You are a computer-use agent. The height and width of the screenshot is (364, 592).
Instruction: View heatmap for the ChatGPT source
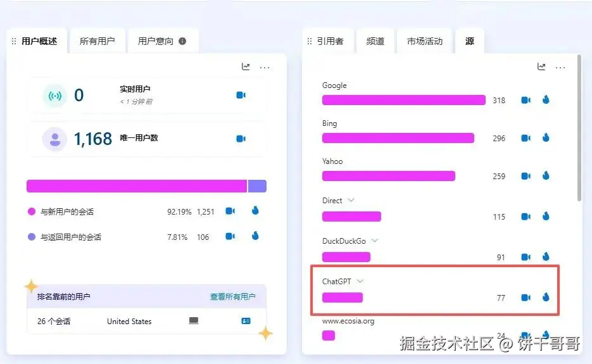[x=546, y=297]
